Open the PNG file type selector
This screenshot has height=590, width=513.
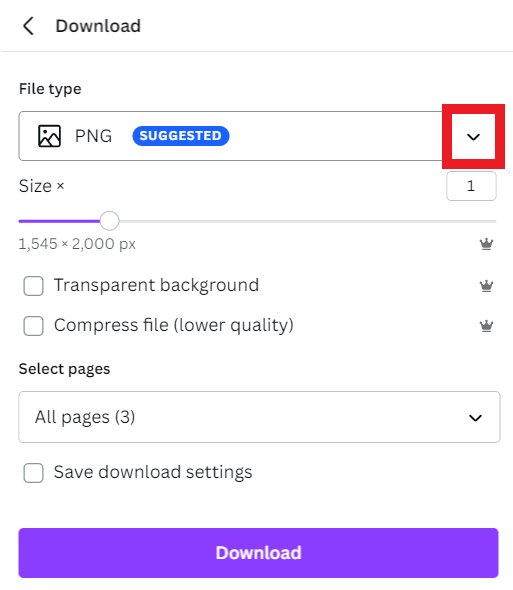click(x=259, y=136)
